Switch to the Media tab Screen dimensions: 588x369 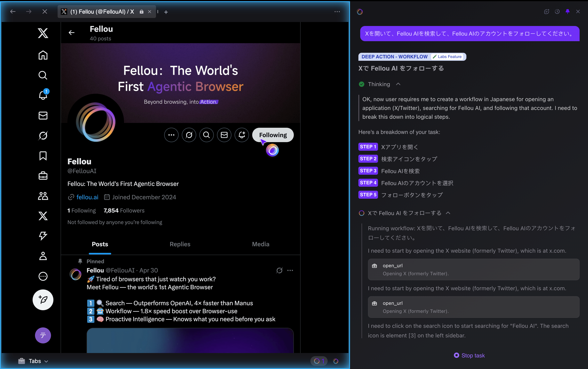(261, 244)
